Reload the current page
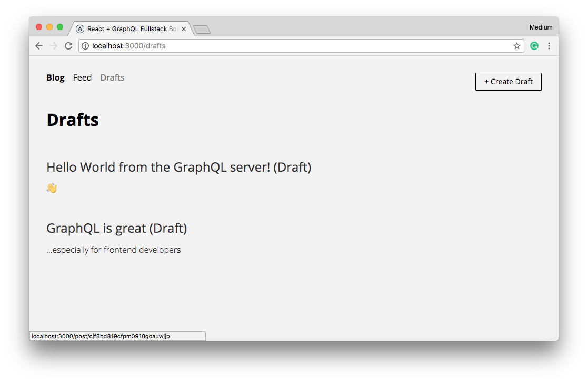This screenshot has height=383, width=588. (x=68, y=46)
